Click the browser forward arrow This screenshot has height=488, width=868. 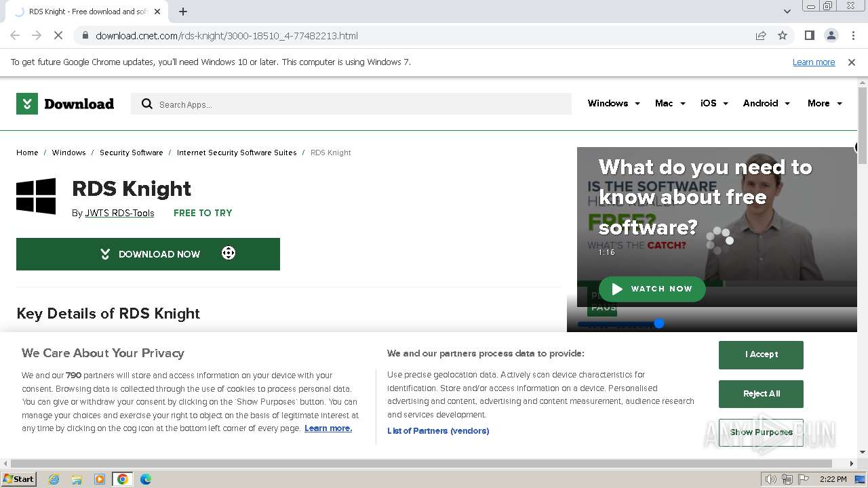(37, 35)
